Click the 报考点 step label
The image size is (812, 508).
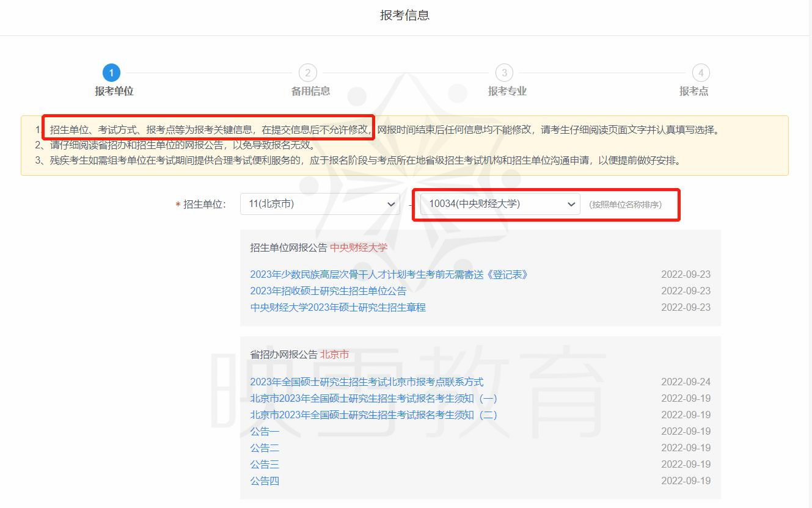(x=694, y=91)
